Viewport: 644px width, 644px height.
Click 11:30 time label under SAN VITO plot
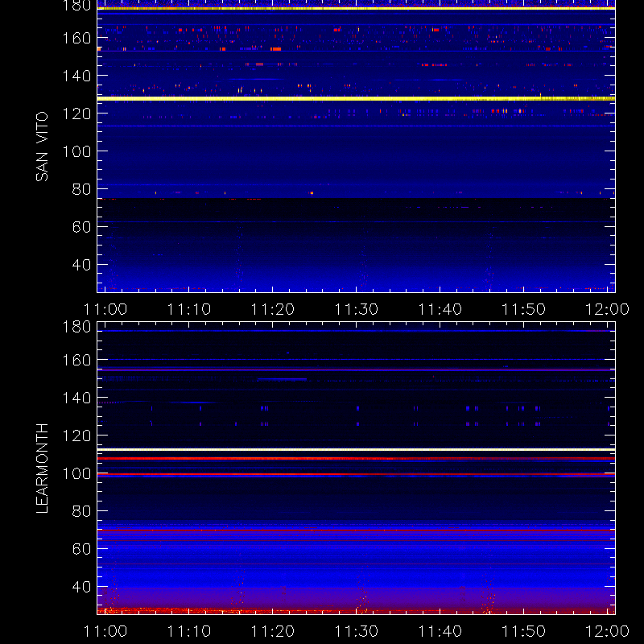tap(357, 309)
